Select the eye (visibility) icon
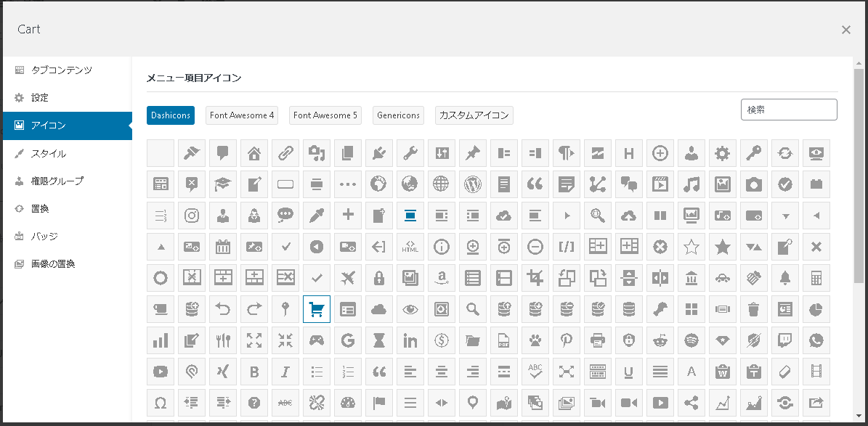 tap(410, 309)
